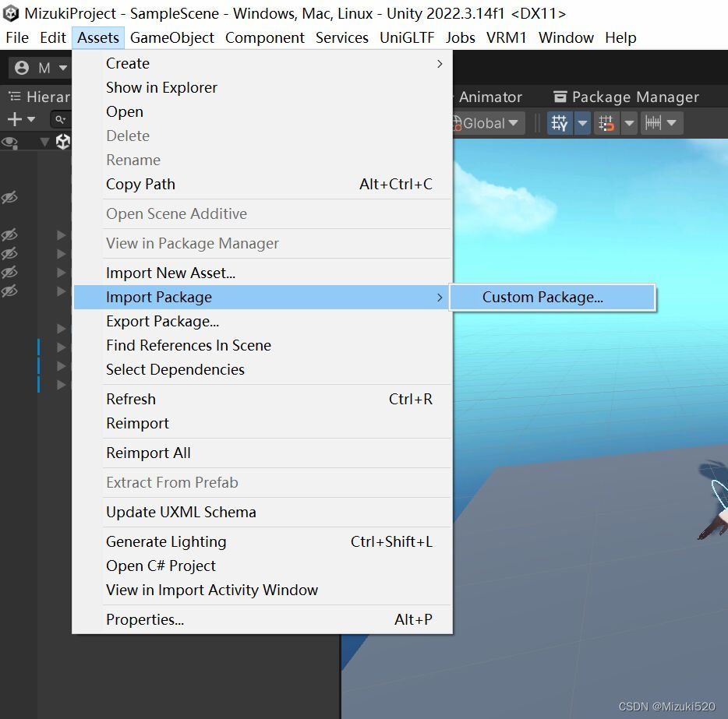Toggle the grid visibility Y-axis icon
728x719 pixels.
click(x=560, y=123)
